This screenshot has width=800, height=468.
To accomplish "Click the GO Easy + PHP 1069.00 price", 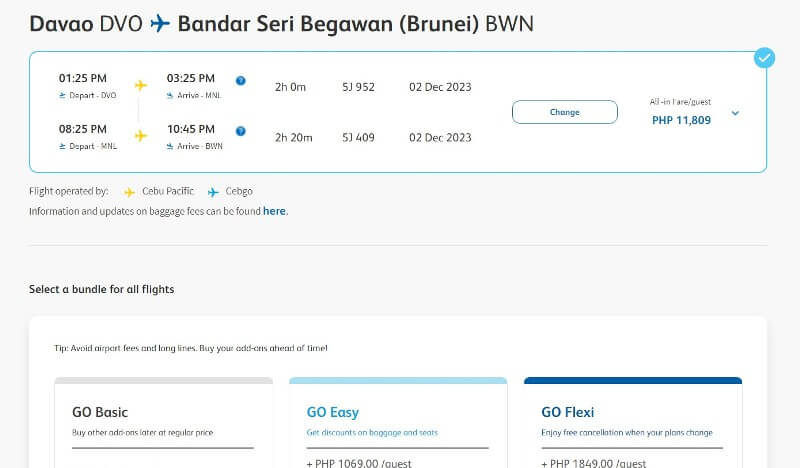I will click(359, 463).
